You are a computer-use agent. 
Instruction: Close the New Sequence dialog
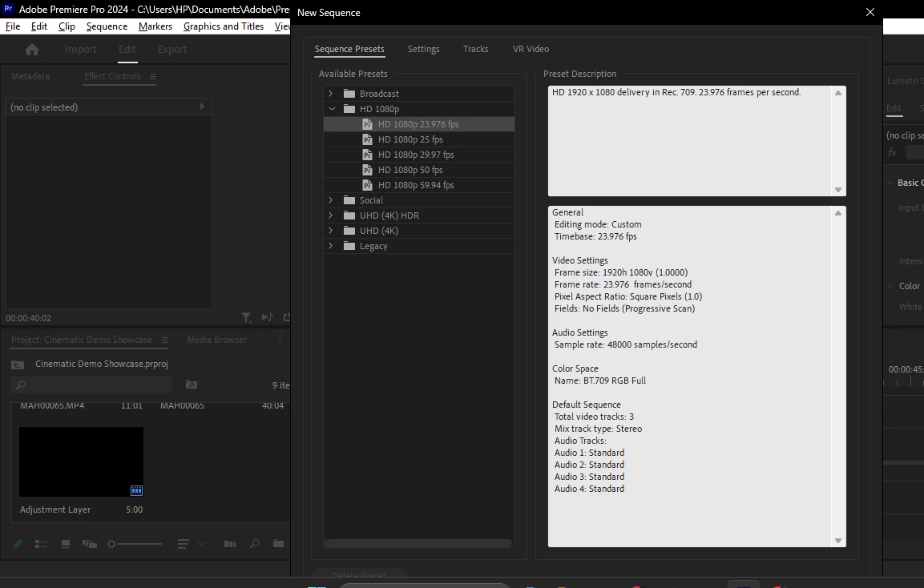pos(870,12)
